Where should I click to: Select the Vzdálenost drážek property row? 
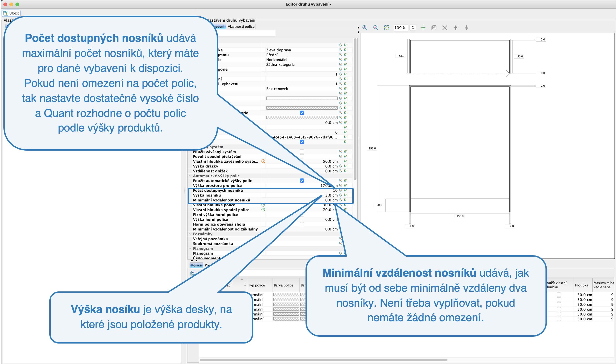pyautogui.click(x=270, y=171)
